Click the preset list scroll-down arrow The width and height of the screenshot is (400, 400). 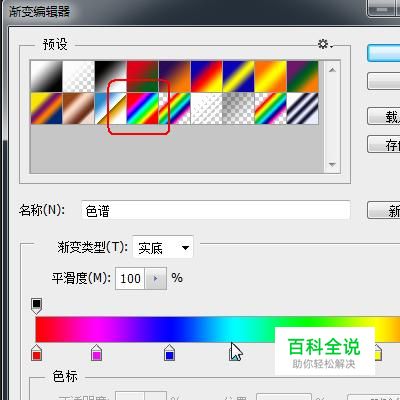pyautogui.click(x=332, y=164)
